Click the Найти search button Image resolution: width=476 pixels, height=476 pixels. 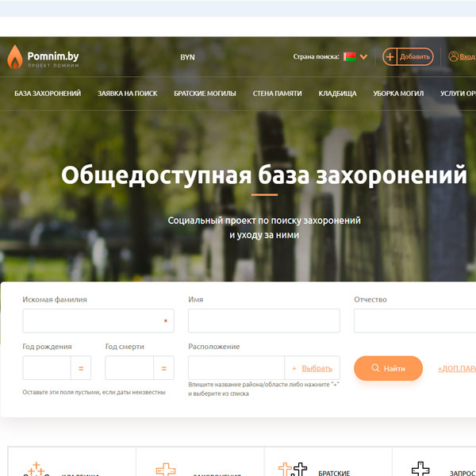[388, 368]
